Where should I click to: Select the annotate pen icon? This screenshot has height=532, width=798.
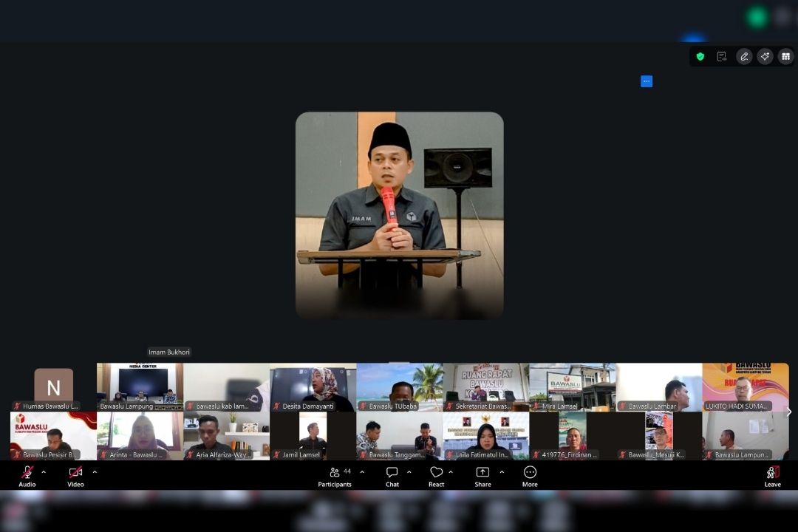(x=744, y=56)
